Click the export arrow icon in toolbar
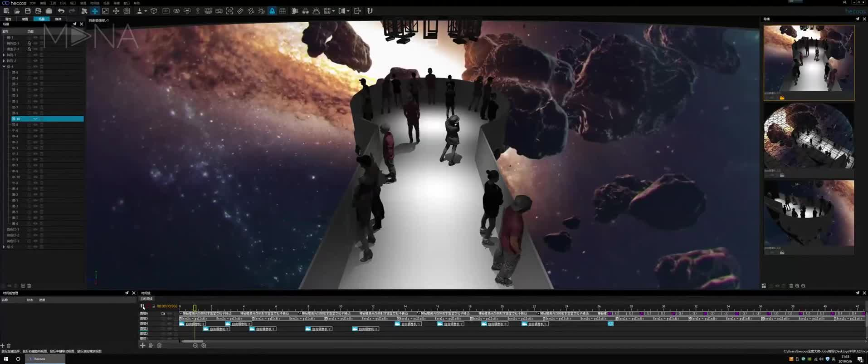868x364 pixels. click(357, 11)
